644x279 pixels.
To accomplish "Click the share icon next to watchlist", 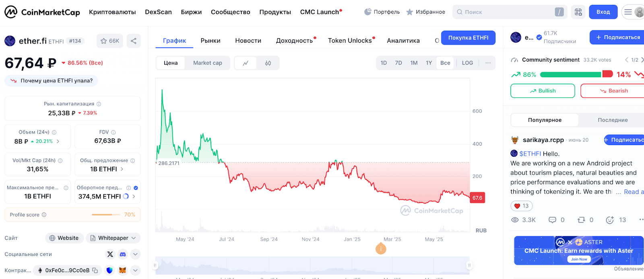I will click(x=134, y=41).
